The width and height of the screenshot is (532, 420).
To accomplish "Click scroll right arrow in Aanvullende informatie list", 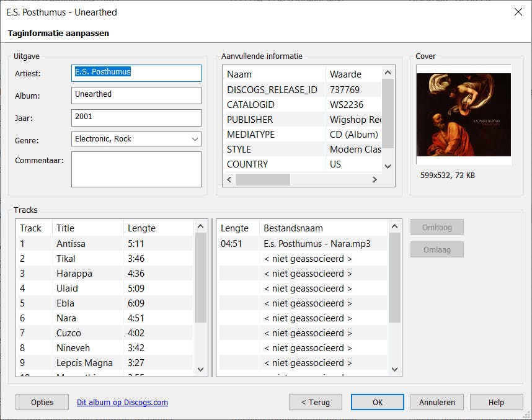I will (x=375, y=180).
